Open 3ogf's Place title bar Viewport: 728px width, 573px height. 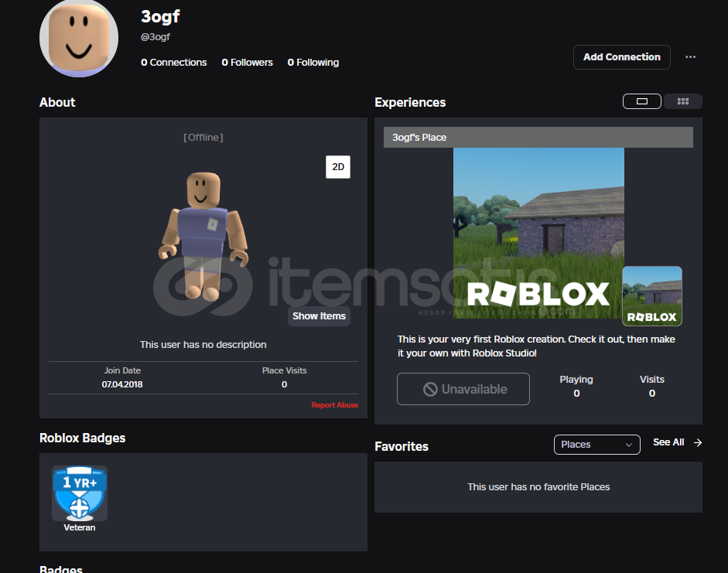click(x=538, y=138)
